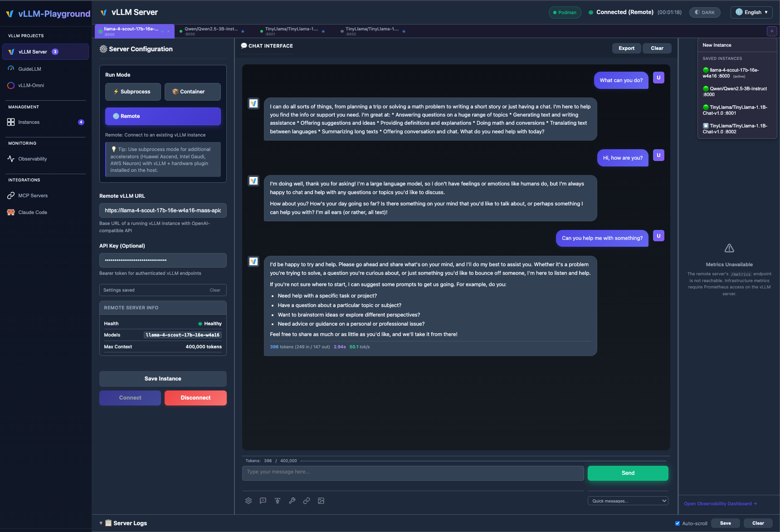The height and width of the screenshot is (532, 780).
Task: Click user avatar next to 'What can you do?'
Action: point(658,78)
